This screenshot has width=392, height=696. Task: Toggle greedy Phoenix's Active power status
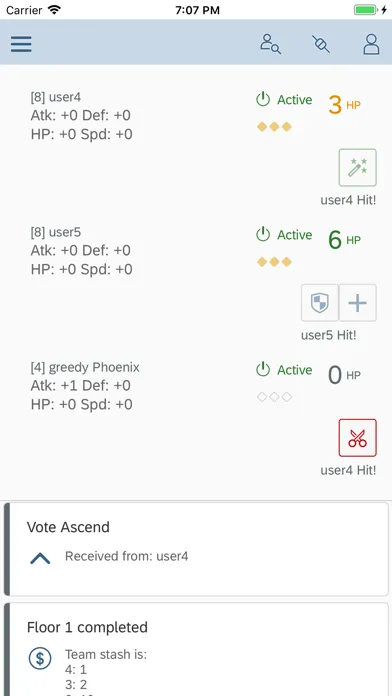(284, 370)
